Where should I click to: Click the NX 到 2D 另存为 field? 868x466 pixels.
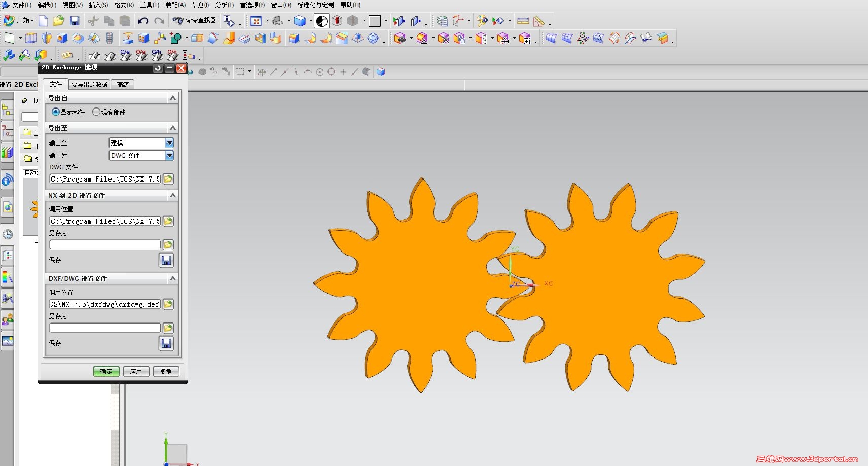[x=105, y=244]
